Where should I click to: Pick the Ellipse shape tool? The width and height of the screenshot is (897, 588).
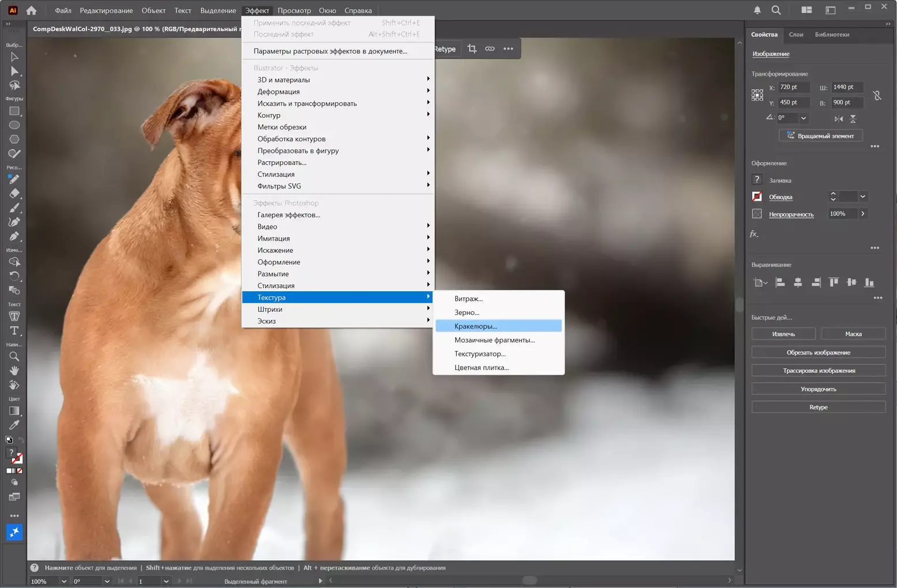coord(14,125)
